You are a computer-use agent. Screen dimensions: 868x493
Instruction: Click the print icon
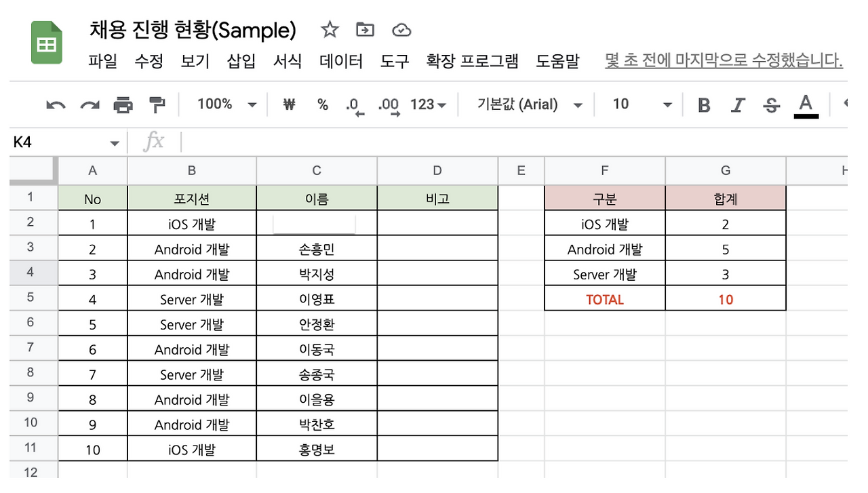(x=123, y=104)
